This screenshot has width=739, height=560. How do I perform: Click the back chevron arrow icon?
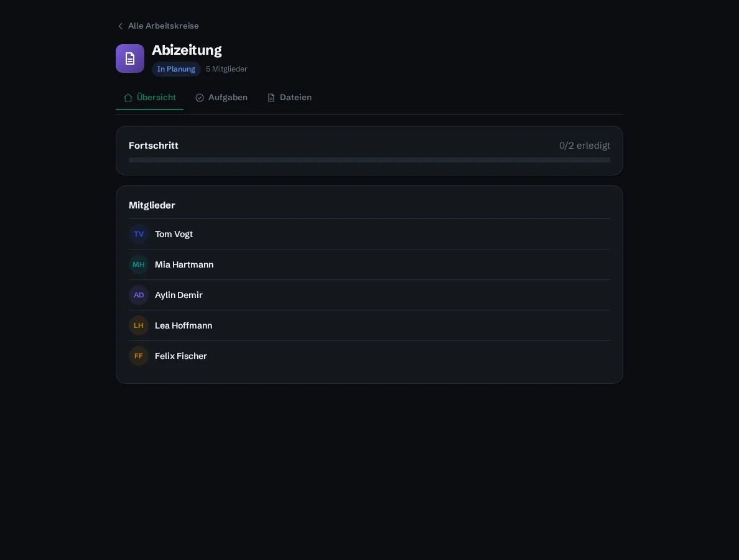click(x=120, y=26)
